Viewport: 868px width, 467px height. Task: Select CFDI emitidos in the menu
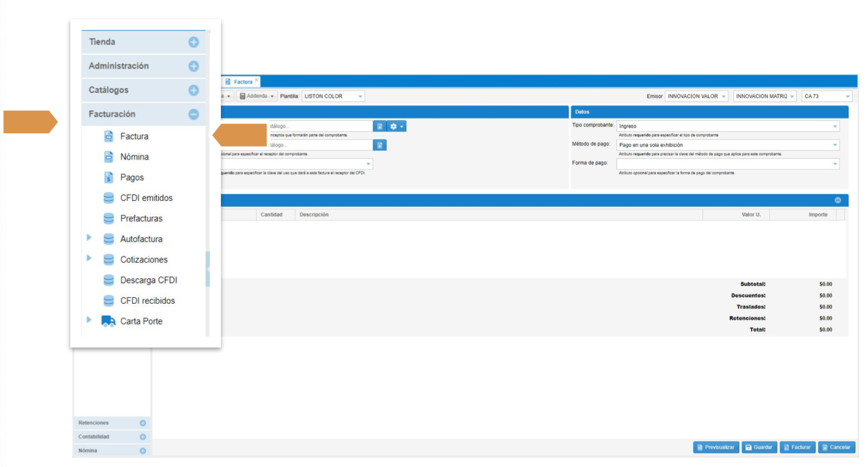(x=146, y=198)
